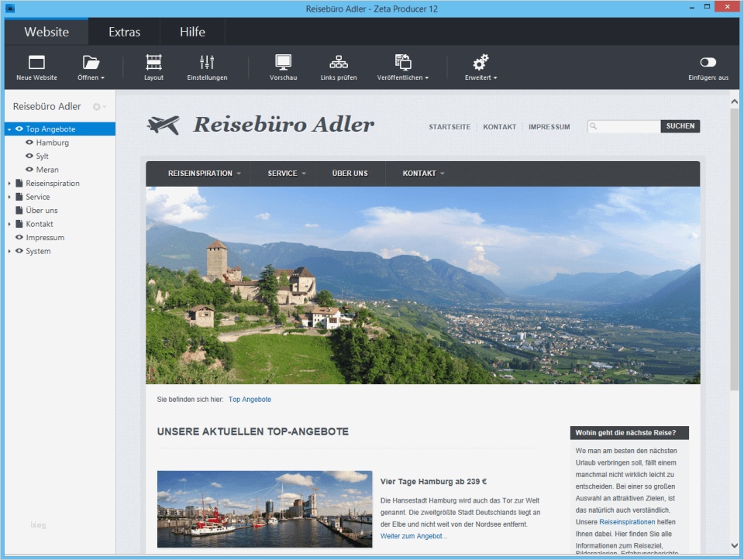Click the Service page icon in tree
The height and width of the screenshot is (560, 744).
[x=19, y=197]
